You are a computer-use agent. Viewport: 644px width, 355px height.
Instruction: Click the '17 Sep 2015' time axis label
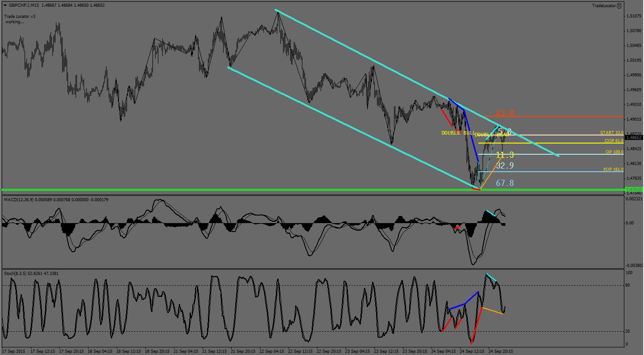[x=14, y=351]
